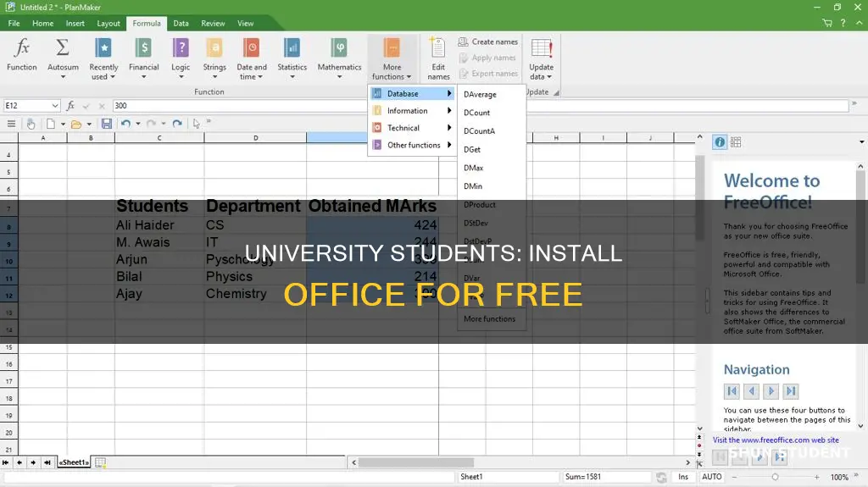Viewport: 868px width, 487px height.
Task: Expand the sidebar options dropdown arrow
Action: coord(861,142)
